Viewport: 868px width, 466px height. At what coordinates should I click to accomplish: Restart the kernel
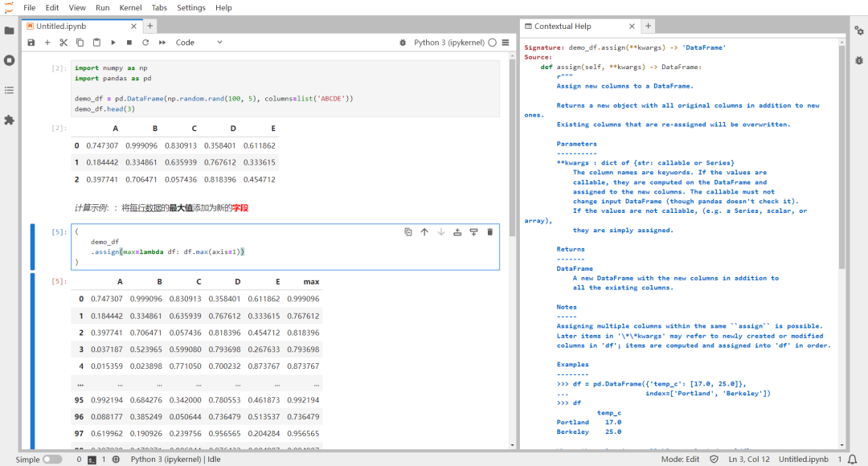(145, 43)
